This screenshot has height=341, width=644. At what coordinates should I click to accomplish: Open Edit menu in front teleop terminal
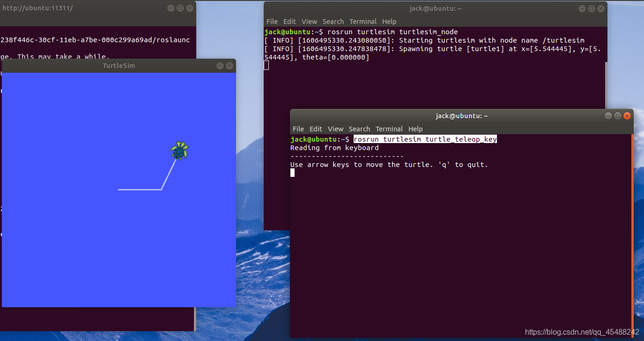[316, 129]
